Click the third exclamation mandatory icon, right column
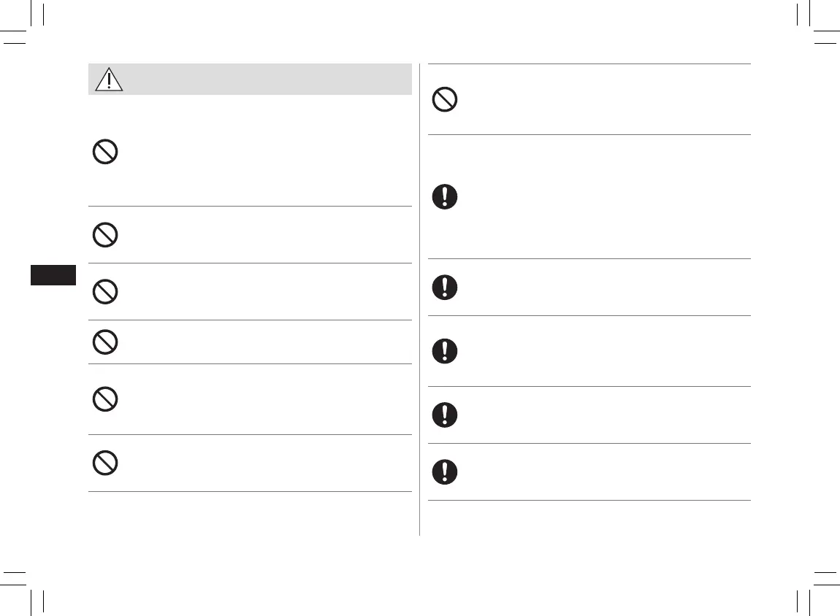This screenshot has width=840, height=616. point(445,351)
